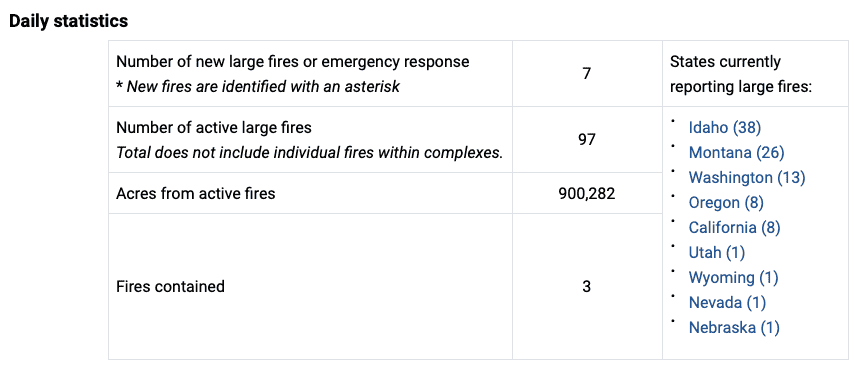Click the Washington (13) state link
The image size is (864, 376).
click(747, 178)
